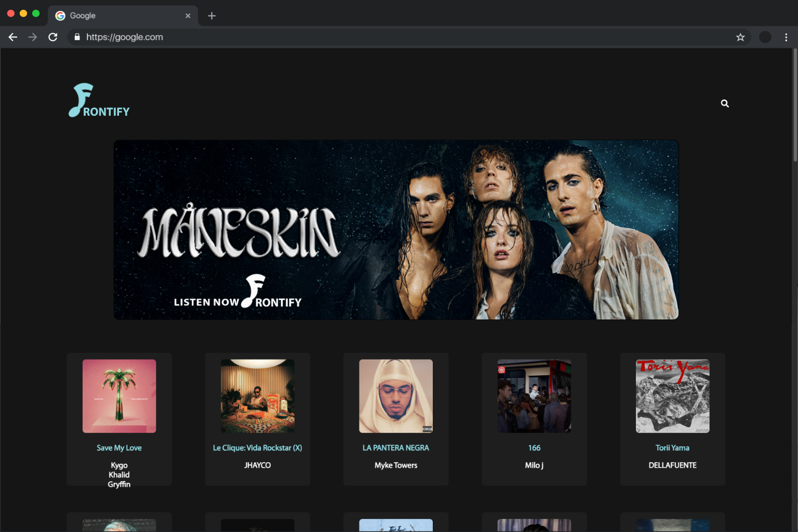Open the LA PANTERA NEGRA album cover
Image resolution: width=798 pixels, height=532 pixels.
pyautogui.click(x=396, y=396)
